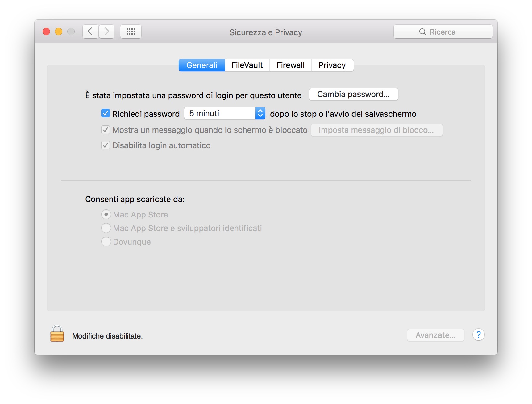The image size is (532, 404).
Task: Open the 5 minuti delay dropdown
Action: (x=225, y=113)
